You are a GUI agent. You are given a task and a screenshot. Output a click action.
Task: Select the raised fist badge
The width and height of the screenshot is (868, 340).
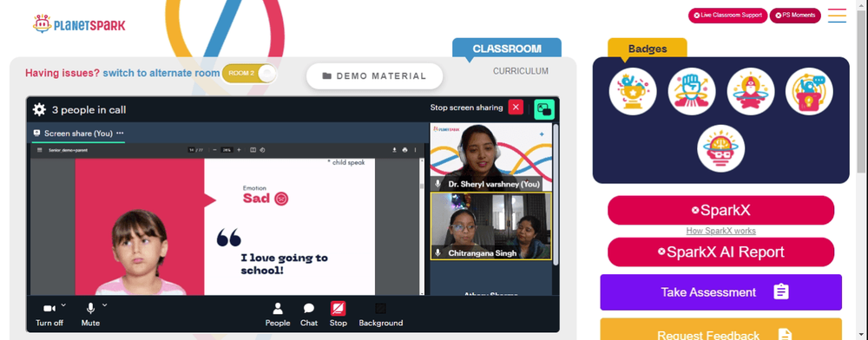[x=692, y=92]
